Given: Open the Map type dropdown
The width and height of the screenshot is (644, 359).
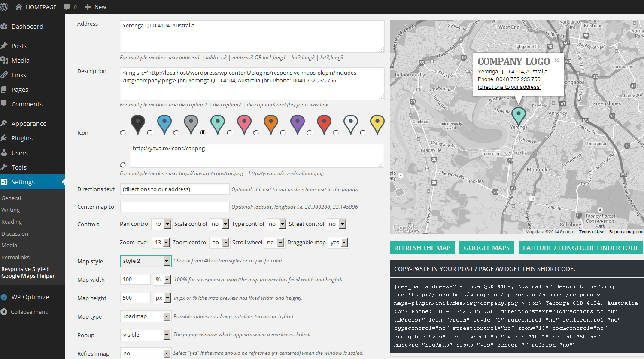Looking at the screenshot, I should tap(146, 316).
